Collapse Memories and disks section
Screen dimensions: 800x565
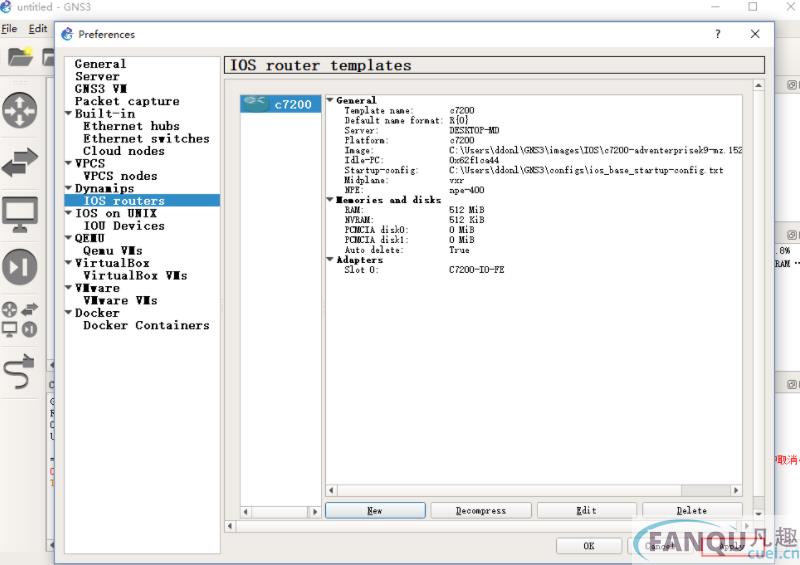[x=330, y=200]
